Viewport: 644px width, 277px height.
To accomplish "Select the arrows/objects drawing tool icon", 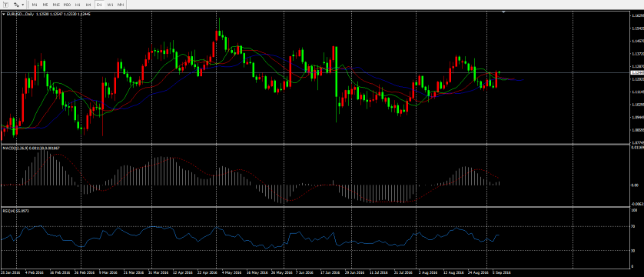I will point(16,5).
